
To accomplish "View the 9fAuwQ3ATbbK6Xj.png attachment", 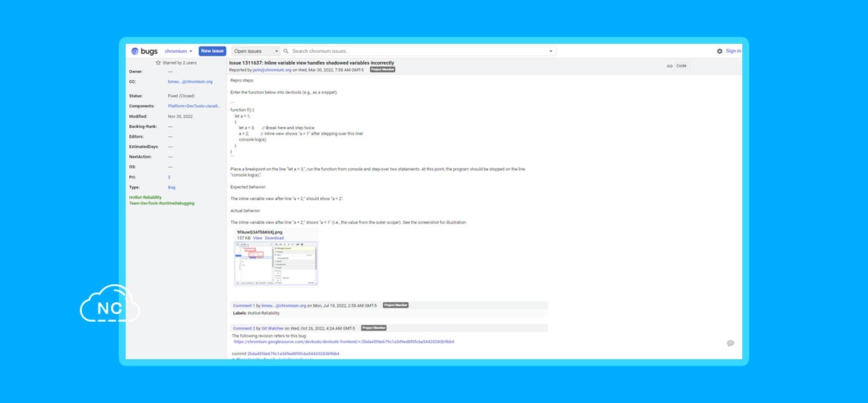I will point(258,238).
